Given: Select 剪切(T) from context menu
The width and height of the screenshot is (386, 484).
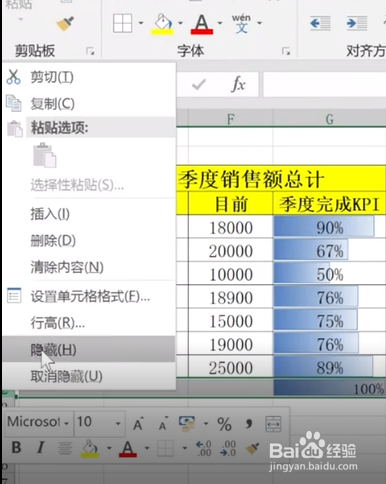Looking at the screenshot, I should click(x=89, y=77).
